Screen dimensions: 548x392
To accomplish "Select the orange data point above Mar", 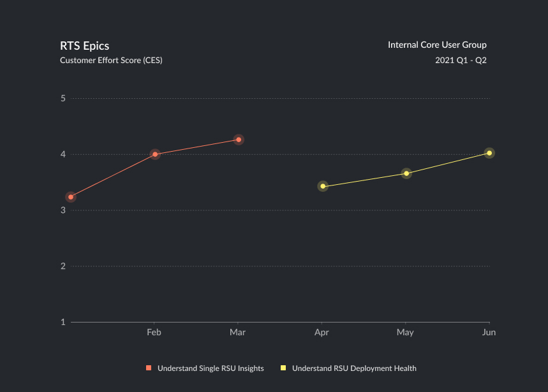I will (x=239, y=140).
